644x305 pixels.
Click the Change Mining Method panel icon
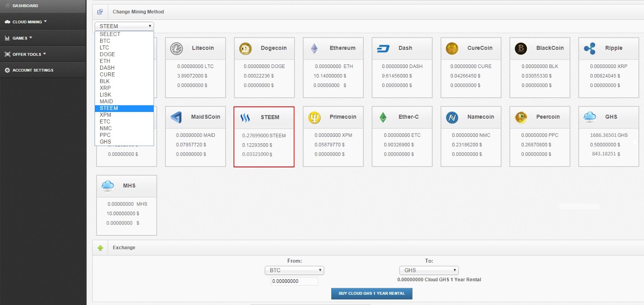pos(100,12)
